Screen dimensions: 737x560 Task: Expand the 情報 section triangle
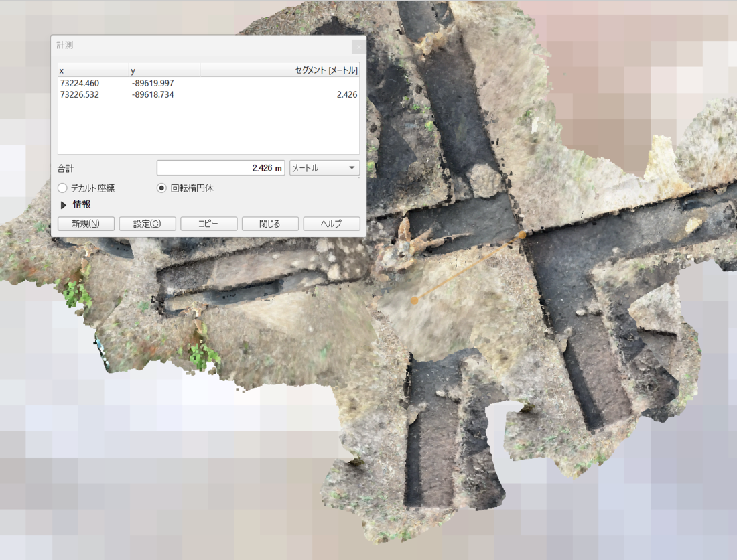(64, 204)
